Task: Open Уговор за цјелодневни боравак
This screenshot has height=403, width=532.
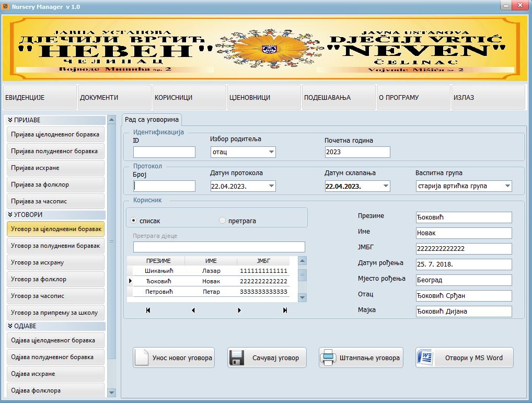Action: [x=55, y=228]
